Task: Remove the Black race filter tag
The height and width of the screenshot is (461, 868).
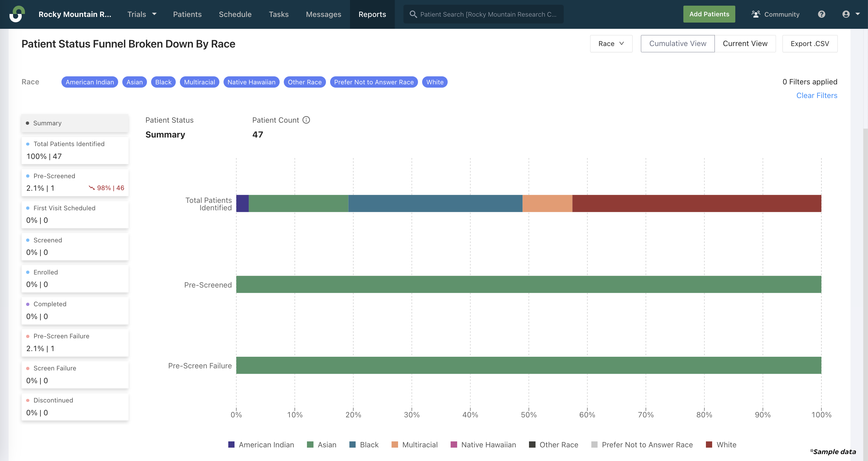Action: tap(162, 82)
